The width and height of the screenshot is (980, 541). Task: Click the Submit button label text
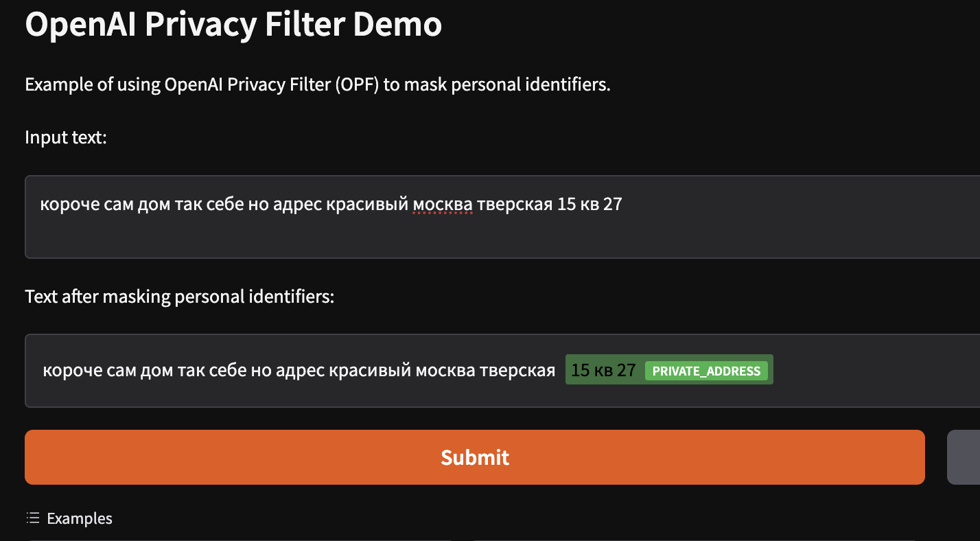click(475, 457)
